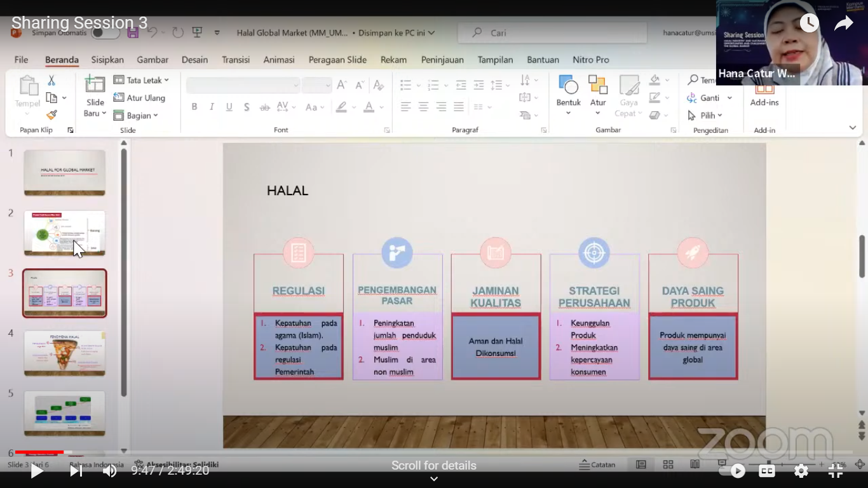The image size is (868, 488).
Task: Open the Bentuk shapes dropdown
Action: tap(568, 103)
